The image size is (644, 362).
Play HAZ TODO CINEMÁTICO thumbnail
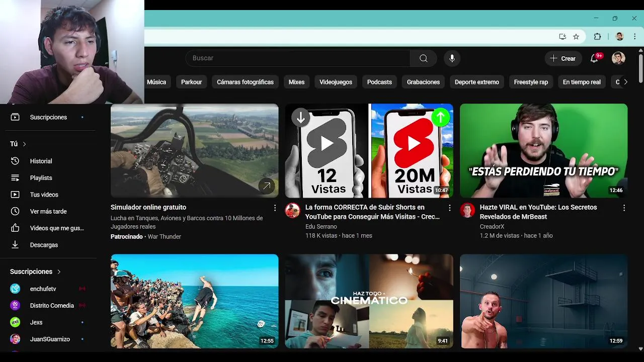point(369,301)
